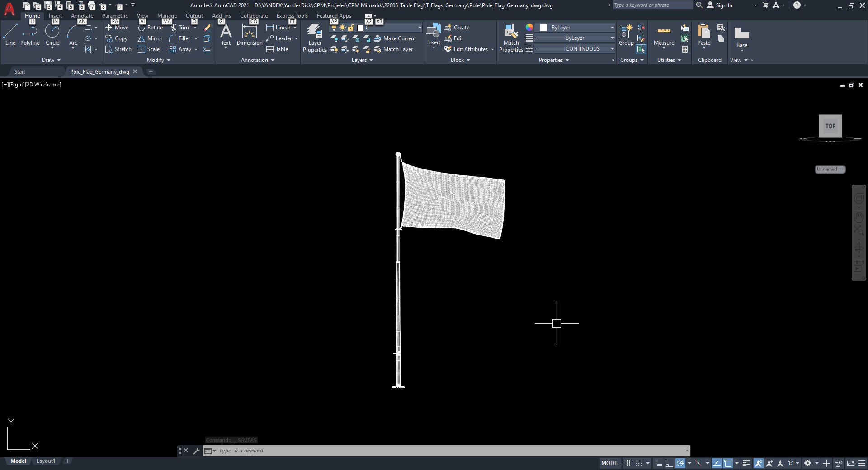Switch to the Annotate ribbon tab
The image size is (868, 470).
coord(82,16)
